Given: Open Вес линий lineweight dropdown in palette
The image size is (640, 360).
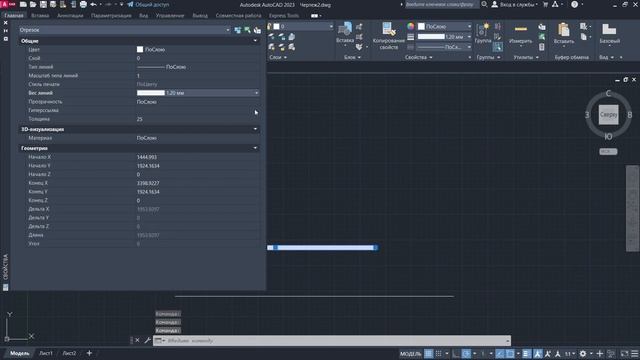Looking at the screenshot, I should tap(256, 93).
